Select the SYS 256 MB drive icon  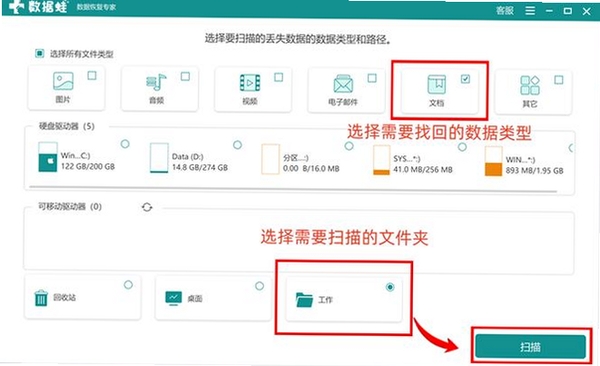pyautogui.click(x=382, y=160)
